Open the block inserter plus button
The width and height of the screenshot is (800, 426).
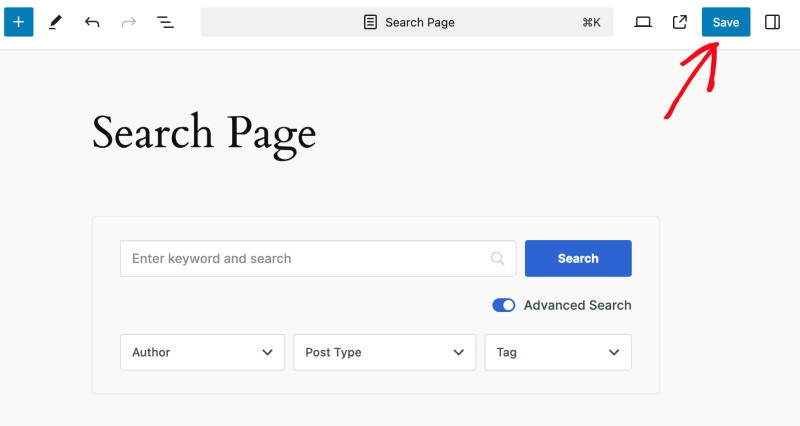point(19,22)
